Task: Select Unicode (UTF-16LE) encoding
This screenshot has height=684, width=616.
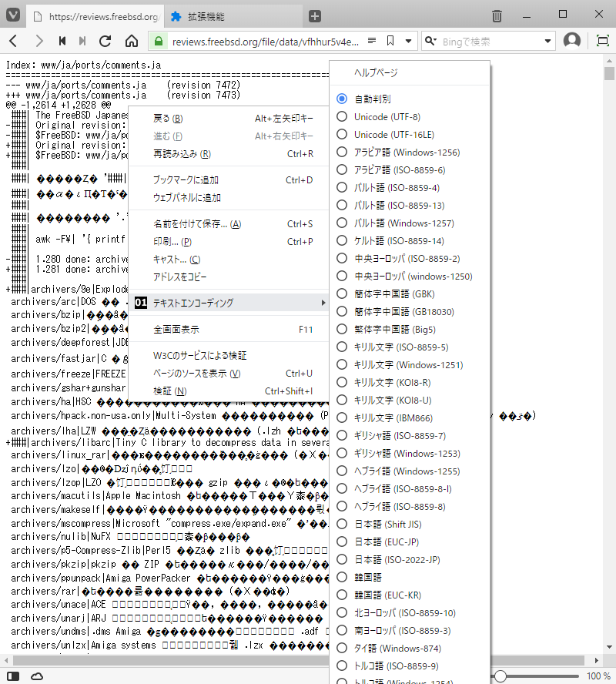Action: (x=410, y=134)
